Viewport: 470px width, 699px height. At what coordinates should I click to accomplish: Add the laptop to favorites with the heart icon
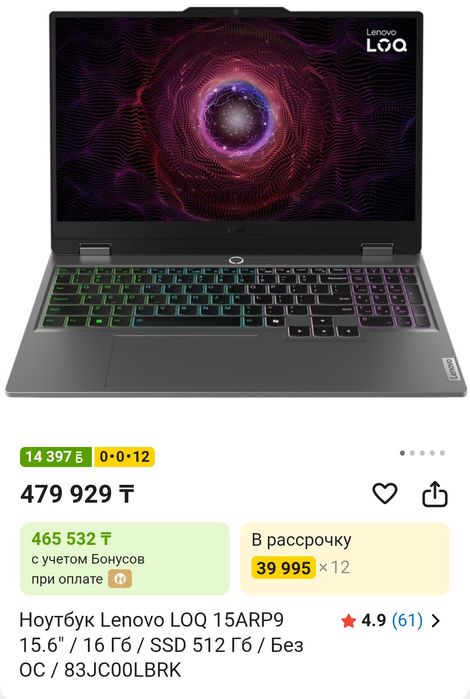(x=384, y=493)
